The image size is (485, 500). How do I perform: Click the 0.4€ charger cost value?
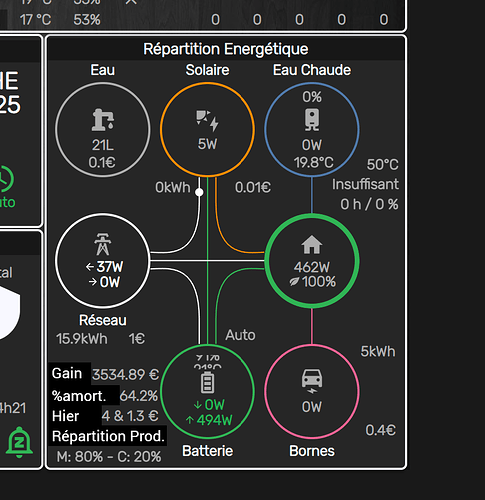point(381,430)
